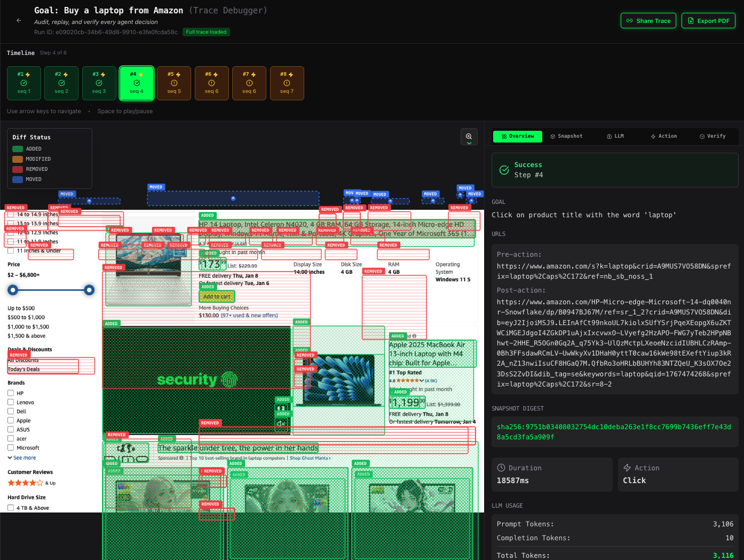Expand See more brands list
The image size is (744, 560).
pos(22,458)
